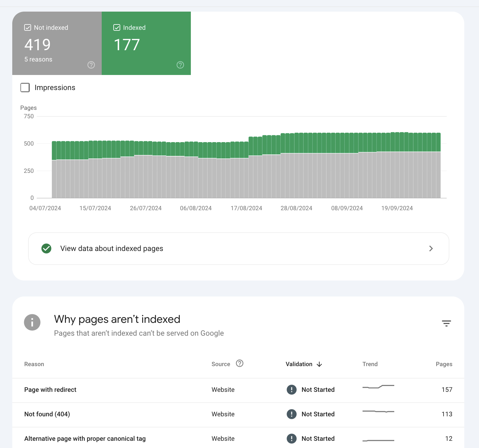Open View data about indexed pages
479x448 pixels.
click(x=239, y=248)
